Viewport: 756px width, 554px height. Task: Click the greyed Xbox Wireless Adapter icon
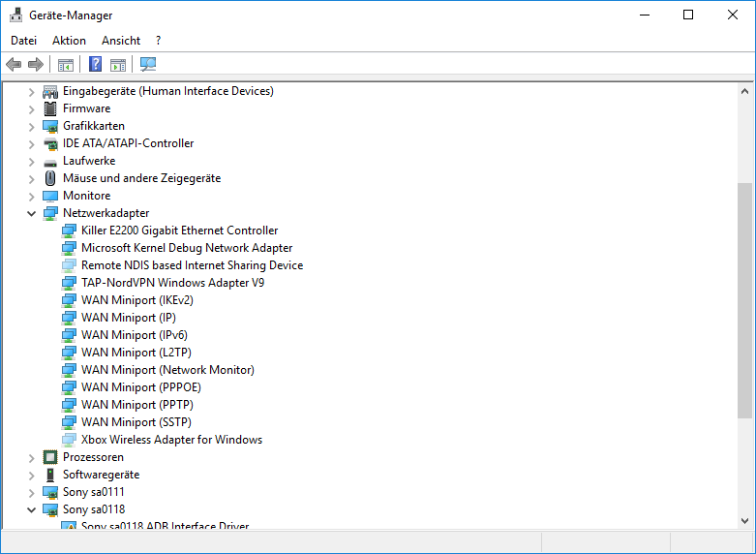pyautogui.click(x=69, y=440)
